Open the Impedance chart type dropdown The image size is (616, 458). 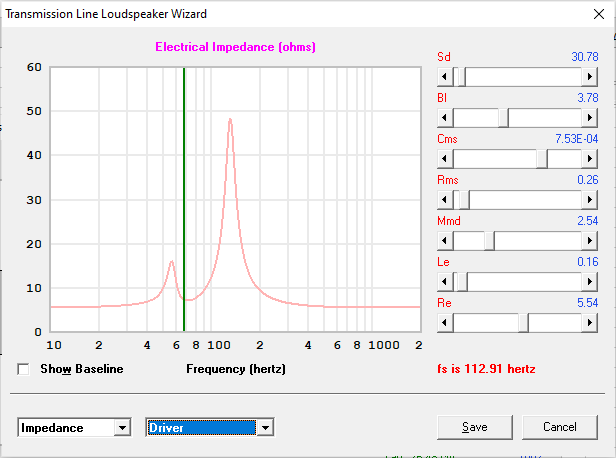122,428
